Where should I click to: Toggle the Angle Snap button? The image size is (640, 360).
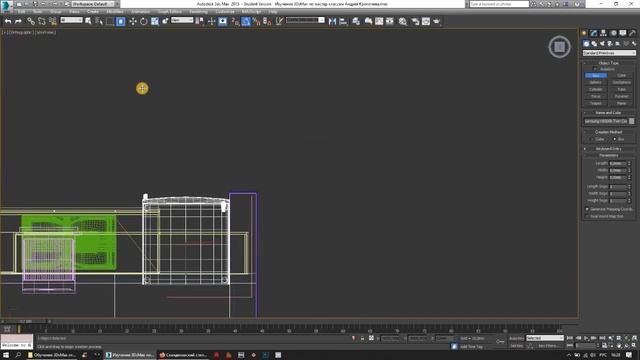(x=246, y=21)
